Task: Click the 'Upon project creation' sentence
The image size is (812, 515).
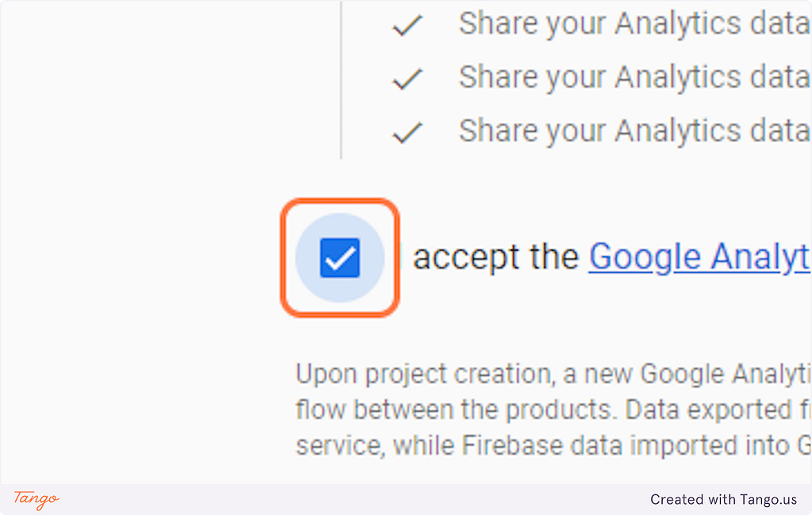Action: point(553,375)
